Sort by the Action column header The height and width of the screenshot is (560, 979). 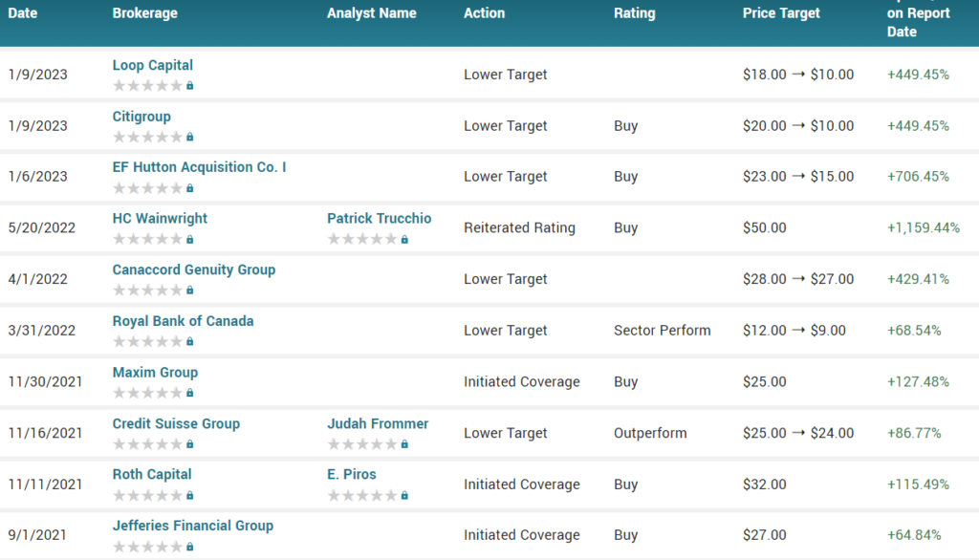484,13
